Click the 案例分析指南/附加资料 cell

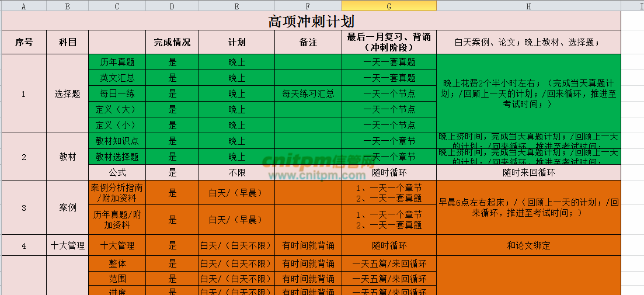117,193
